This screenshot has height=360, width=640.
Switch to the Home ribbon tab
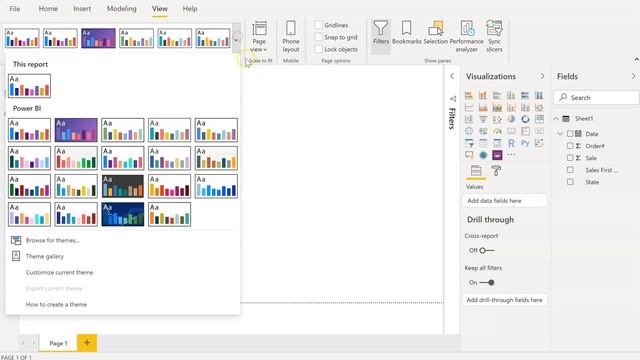click(x=48, y=9)
